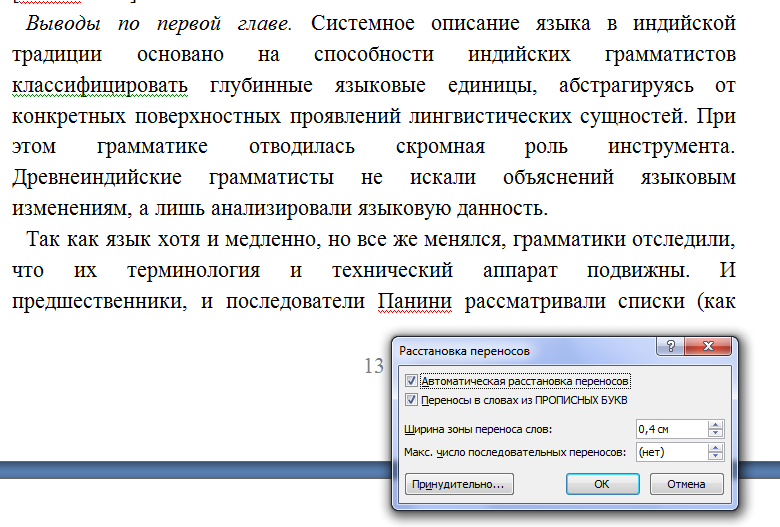Click the underlined word 'классифицировать' in the text
The image size is (780, 527).
point(100,86)
